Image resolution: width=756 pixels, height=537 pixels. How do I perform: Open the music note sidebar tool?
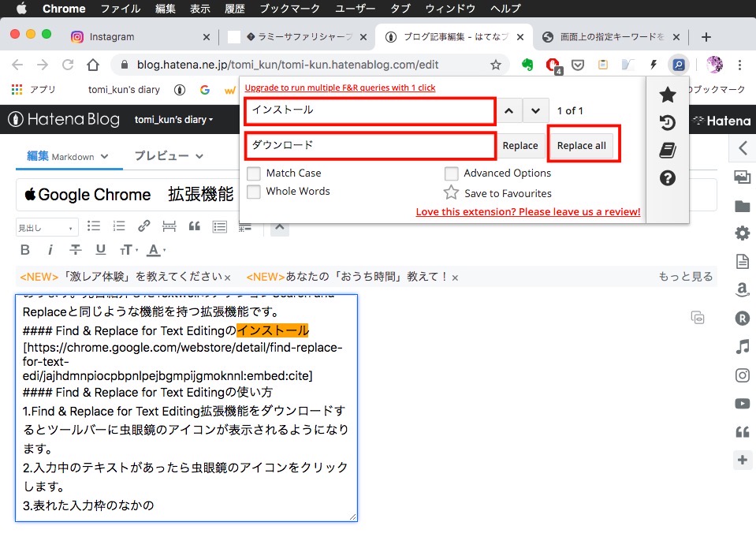point(743,346)
